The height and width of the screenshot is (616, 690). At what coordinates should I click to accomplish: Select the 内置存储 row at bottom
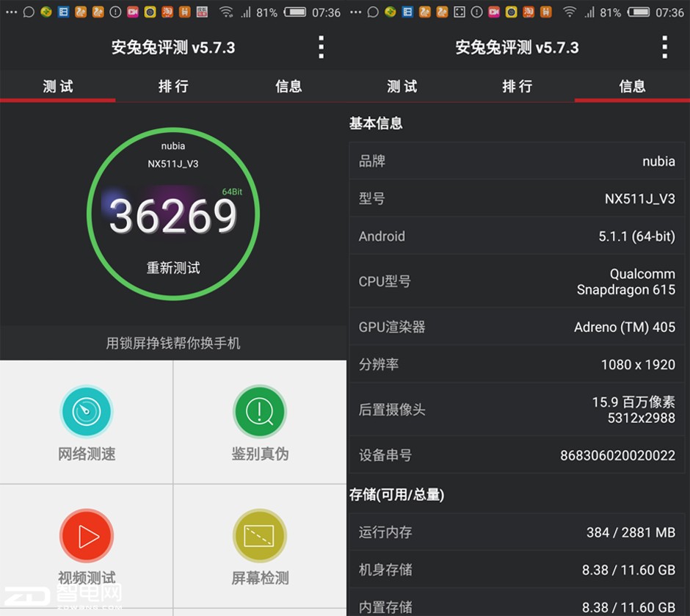coord(517,602)
